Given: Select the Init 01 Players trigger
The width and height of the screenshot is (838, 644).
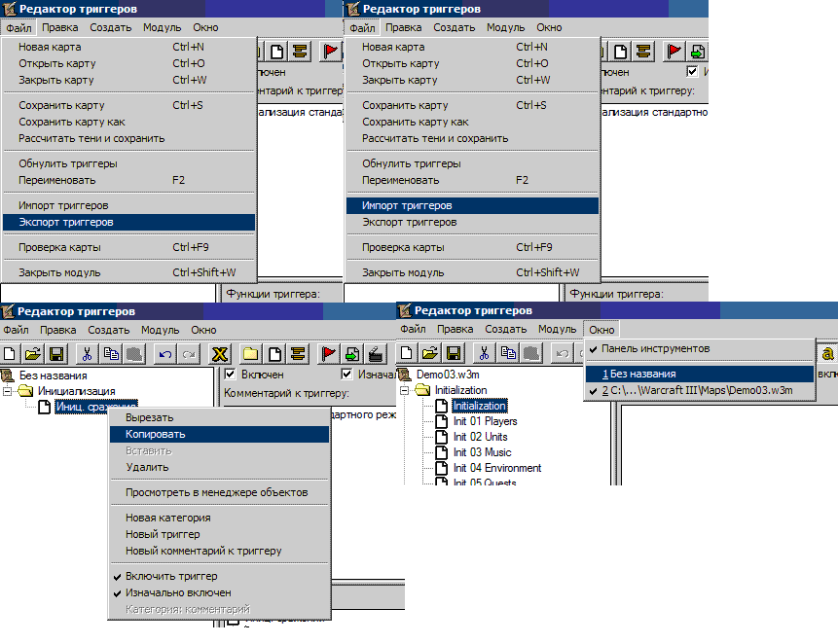Looking at the screenshot, I should (x=485, y=421).
